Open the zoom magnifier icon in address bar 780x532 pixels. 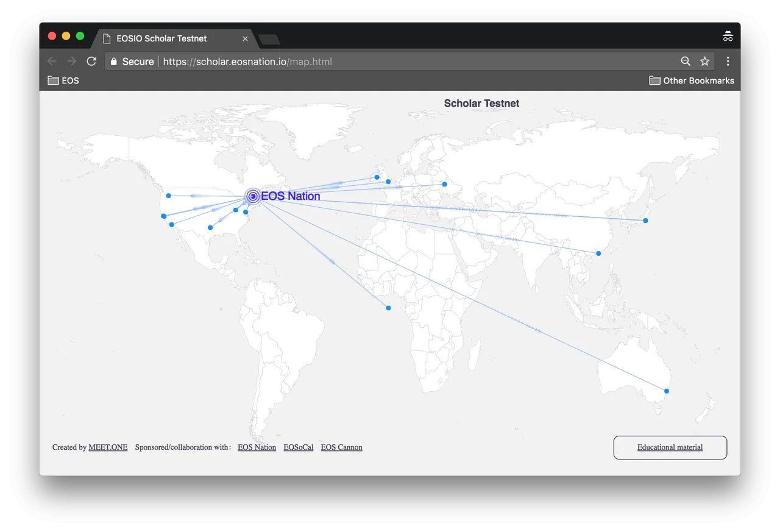point(686,62)
